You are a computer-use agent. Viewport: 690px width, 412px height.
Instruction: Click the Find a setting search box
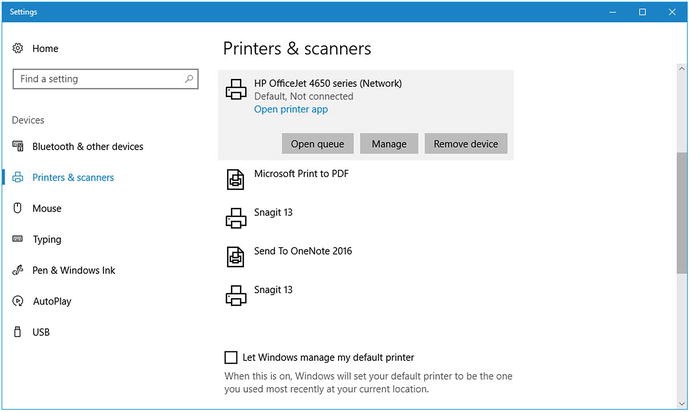coord(106,79)
